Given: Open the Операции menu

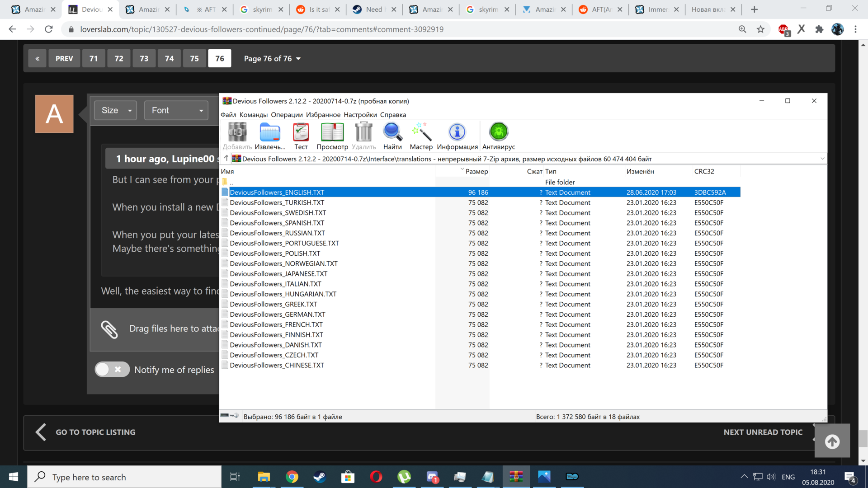Looking at the screenshot, I should (x=287, y=115).
